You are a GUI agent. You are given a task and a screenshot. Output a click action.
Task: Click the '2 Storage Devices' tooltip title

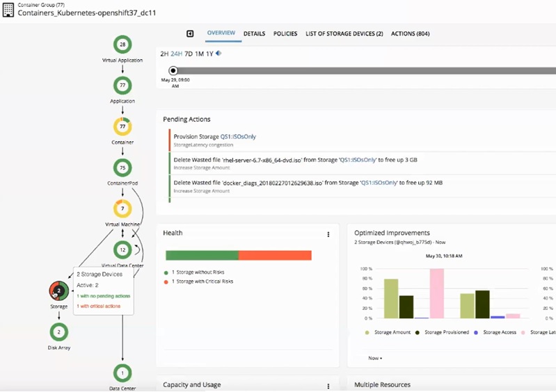[100, 275]
